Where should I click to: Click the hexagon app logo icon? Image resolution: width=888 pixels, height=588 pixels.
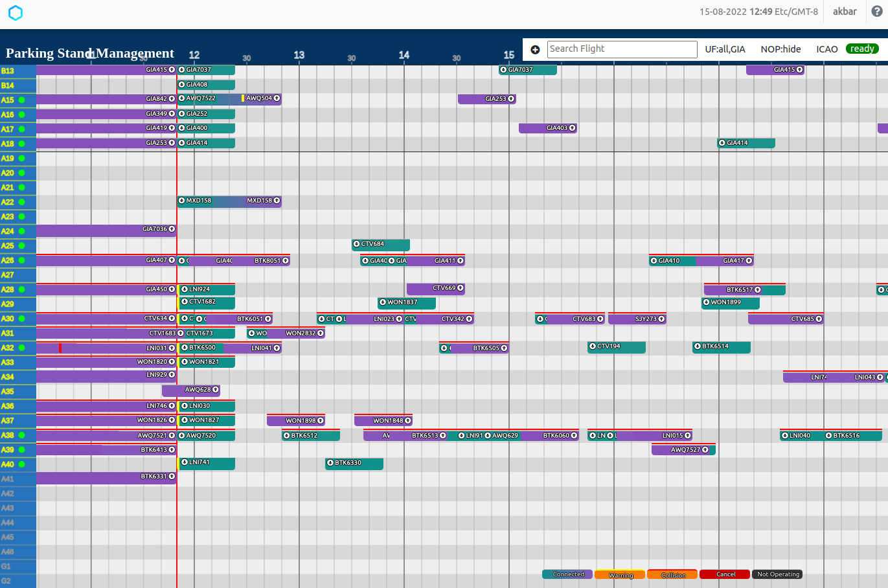click(16, 13)
